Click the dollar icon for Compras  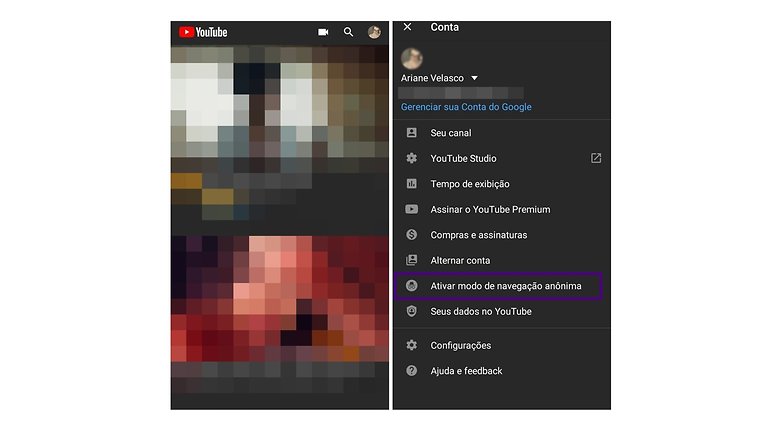click(x=411, y=234)
